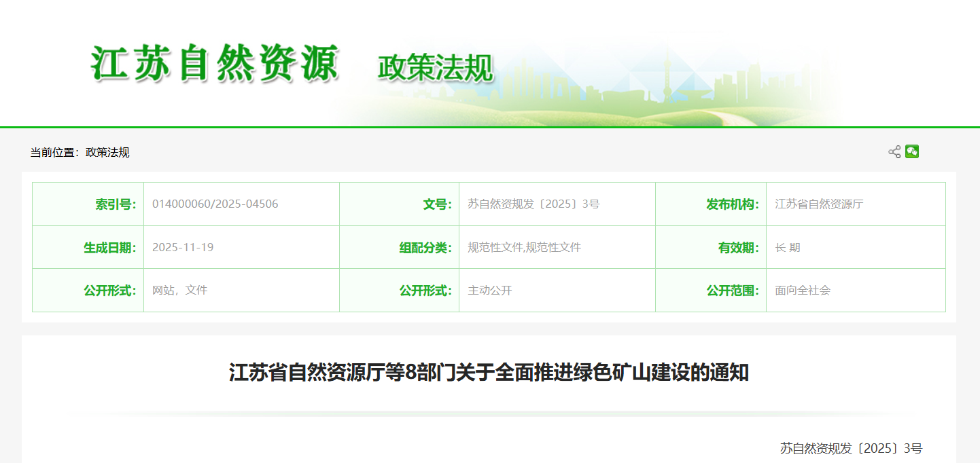Open WeChat sharing via green WeChat icon
Image resolution: width=980 pixels, height=463 pixels.
click(911, 151)
